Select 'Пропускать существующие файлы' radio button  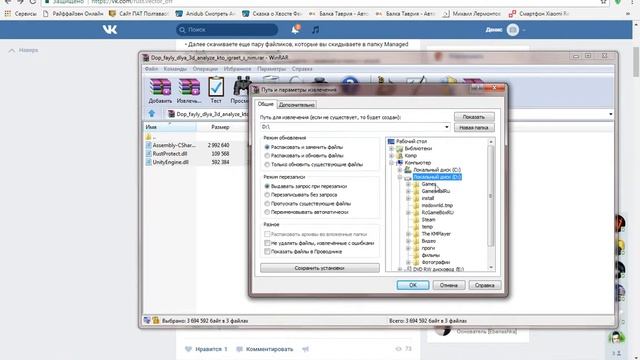point(267,203)
